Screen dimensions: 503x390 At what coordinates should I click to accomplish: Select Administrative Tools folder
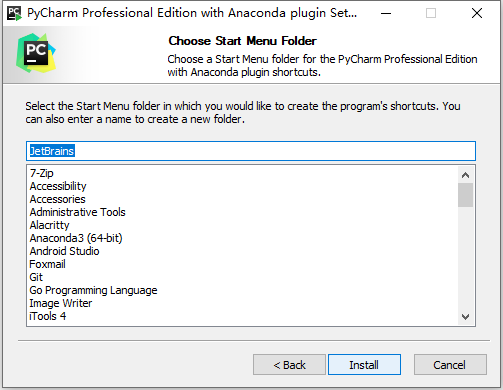click(x=78, y=212)
